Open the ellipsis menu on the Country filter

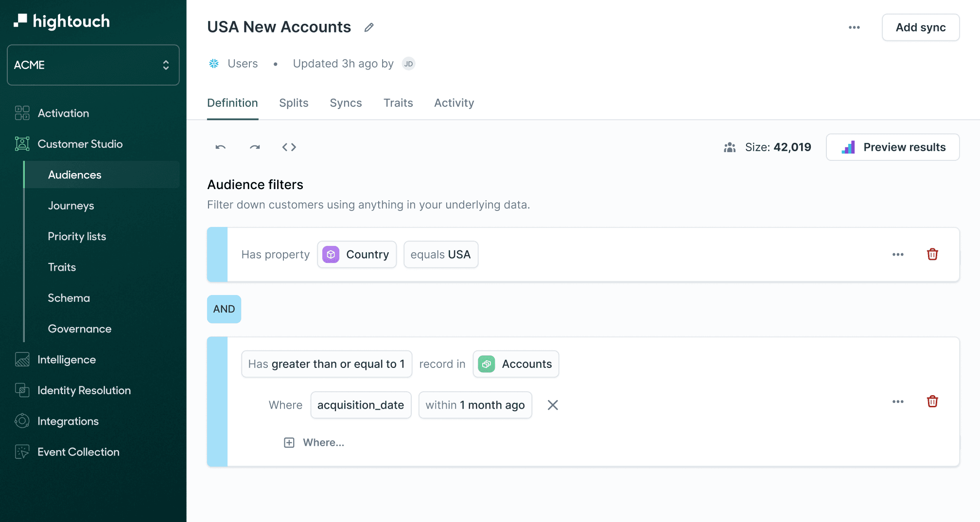point(898,254)
